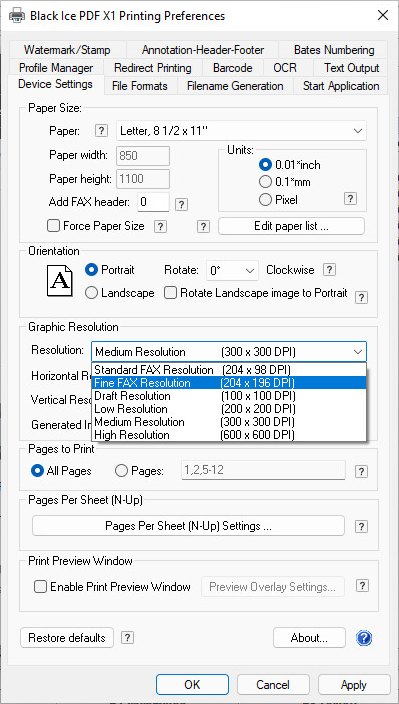Enable the Force Paper Size checkbox
399x704 pixels.
tap(54, 226)
